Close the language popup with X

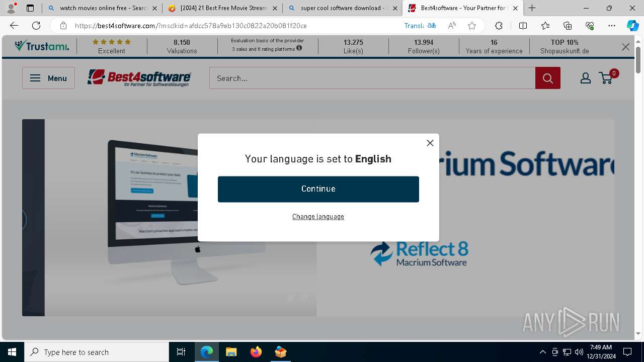[x=430, y=143]
